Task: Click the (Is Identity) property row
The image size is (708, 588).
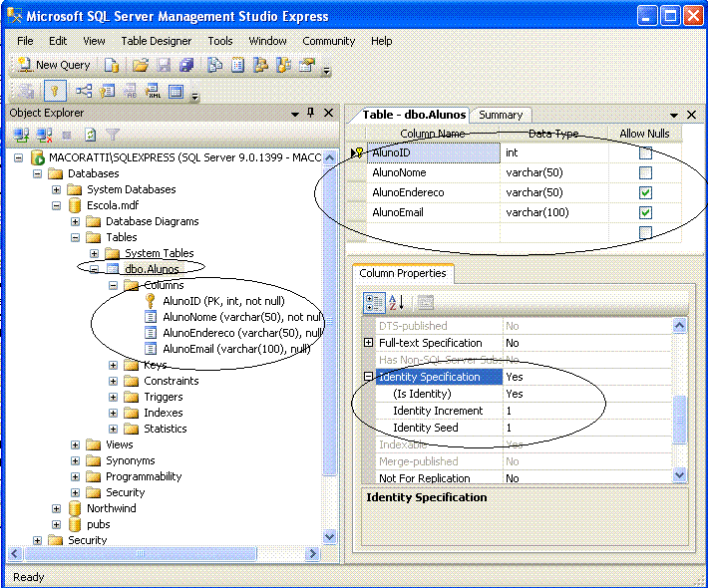Action: pos(524,394)
